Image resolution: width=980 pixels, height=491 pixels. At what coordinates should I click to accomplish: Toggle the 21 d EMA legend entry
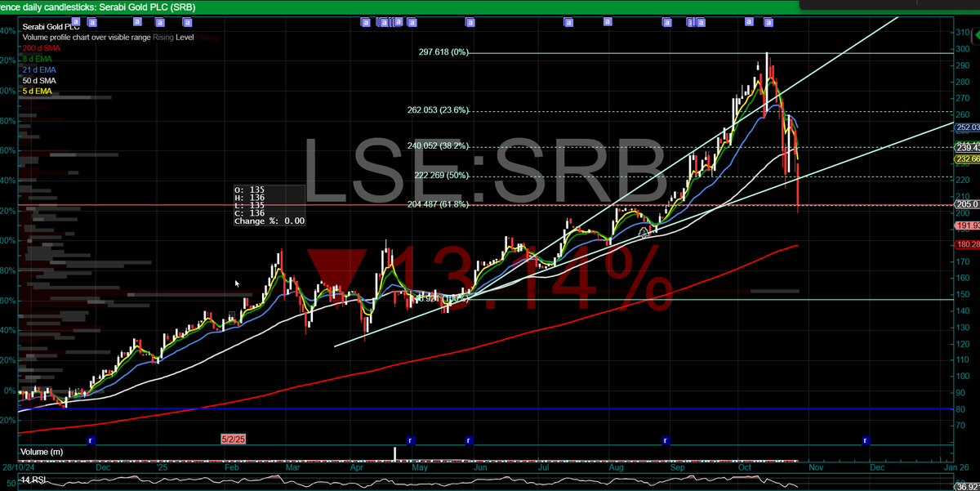tap(38, 69)
